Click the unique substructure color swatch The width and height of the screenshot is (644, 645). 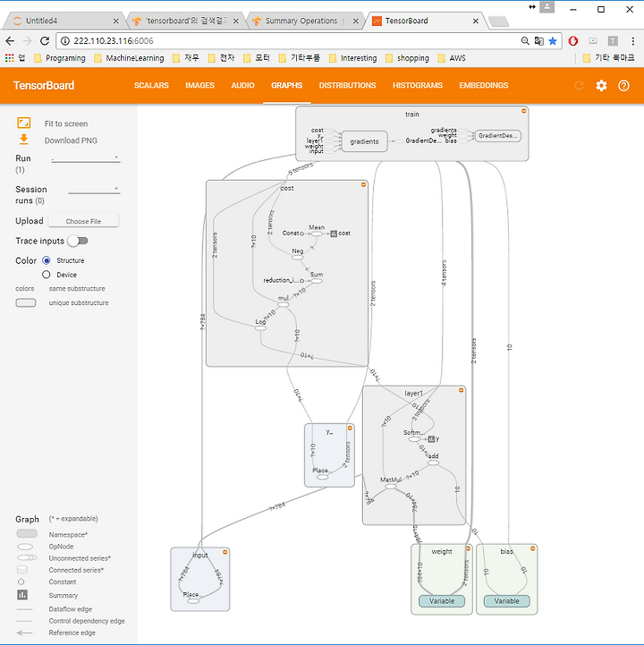coord(26,302)
